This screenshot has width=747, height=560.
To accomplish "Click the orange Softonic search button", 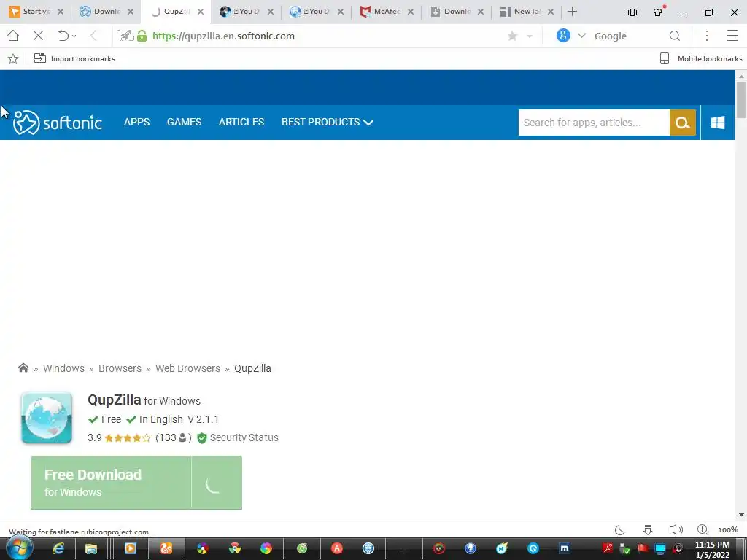I will click(683, 122).
